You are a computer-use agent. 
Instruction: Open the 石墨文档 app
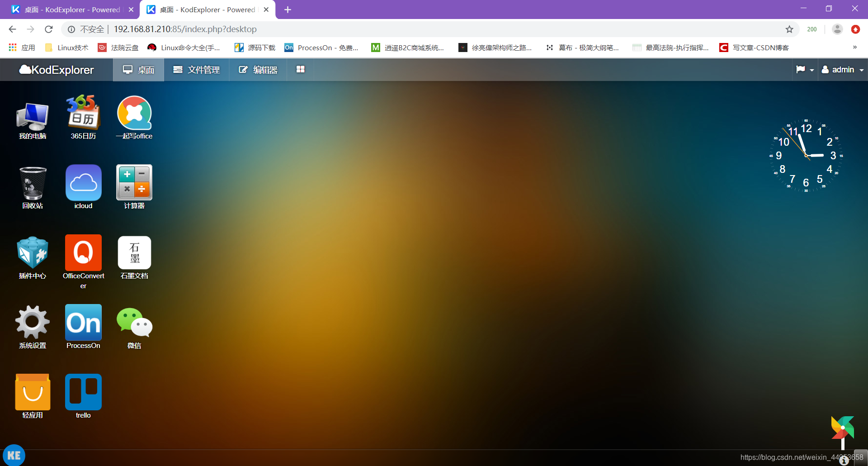point(134,257)
